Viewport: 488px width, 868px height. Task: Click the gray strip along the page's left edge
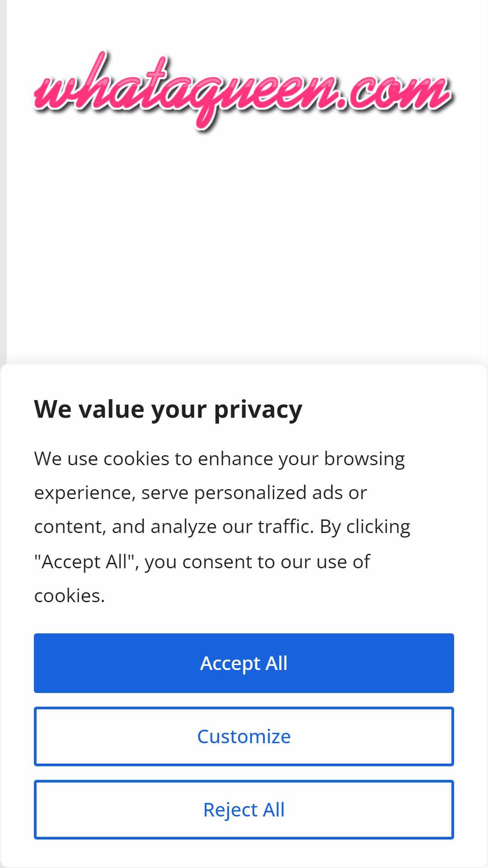coord(3,181)
